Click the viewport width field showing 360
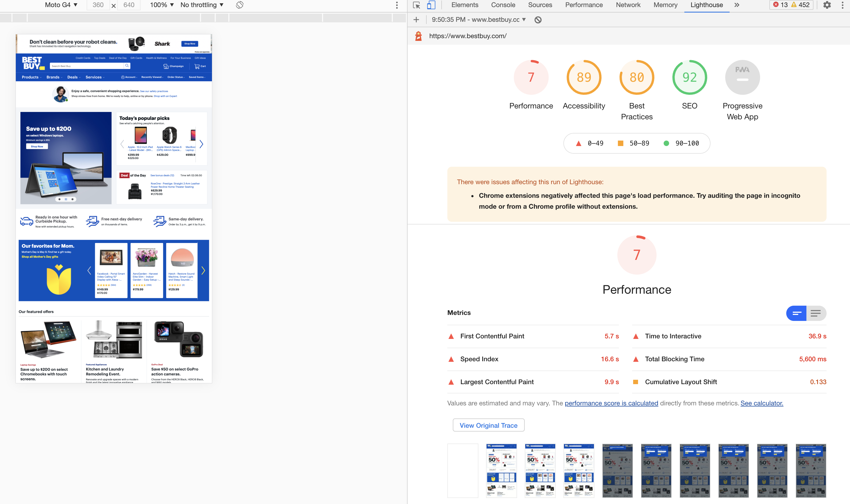 [98, 5]
